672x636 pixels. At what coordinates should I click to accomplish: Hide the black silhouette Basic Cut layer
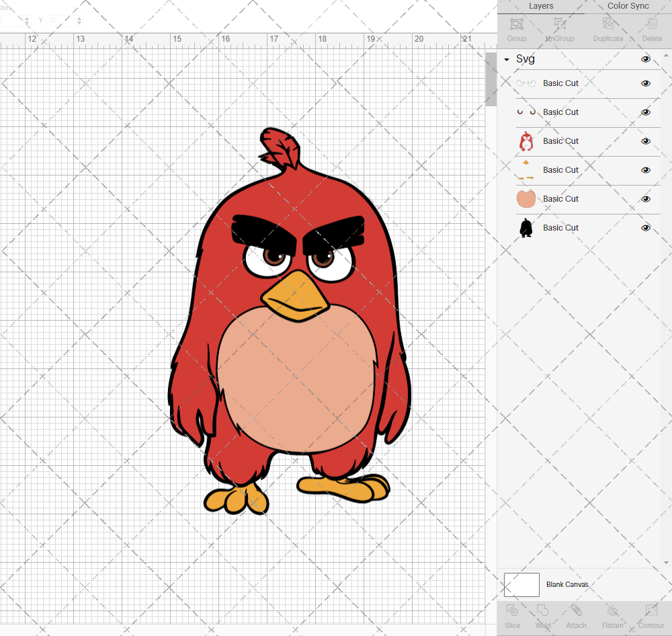tap(645, 228)
